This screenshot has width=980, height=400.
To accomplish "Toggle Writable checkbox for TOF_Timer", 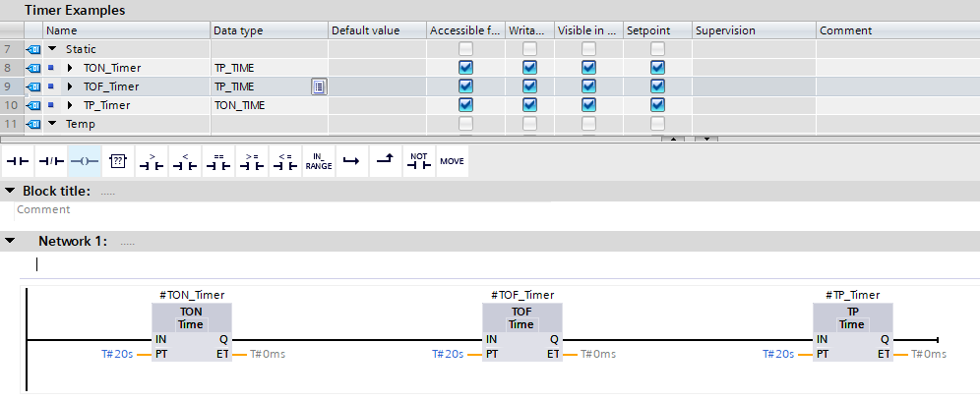I will (529, 86).
